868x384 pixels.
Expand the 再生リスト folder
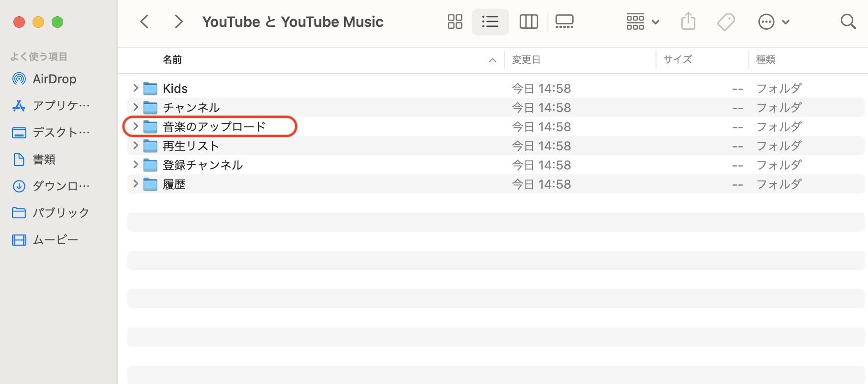pos(135,146)
